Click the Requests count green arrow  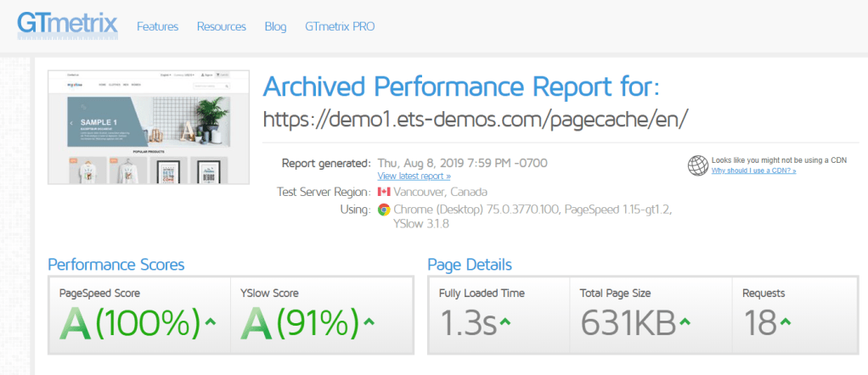tap(786, 321)
